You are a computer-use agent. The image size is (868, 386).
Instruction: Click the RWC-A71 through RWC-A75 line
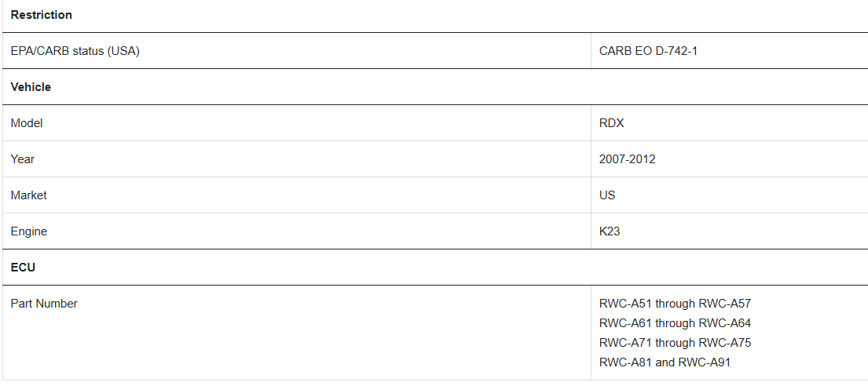[675, 343]
